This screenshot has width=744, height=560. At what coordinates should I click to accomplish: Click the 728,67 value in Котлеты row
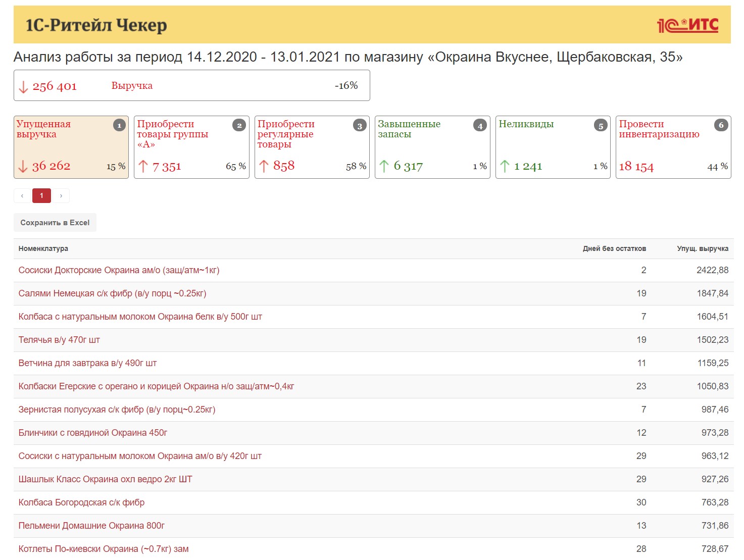(715, 549)
